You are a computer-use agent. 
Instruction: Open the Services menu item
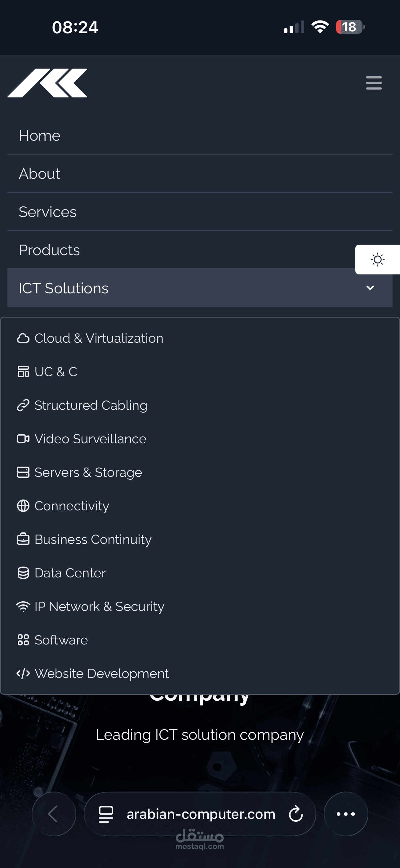47,212
